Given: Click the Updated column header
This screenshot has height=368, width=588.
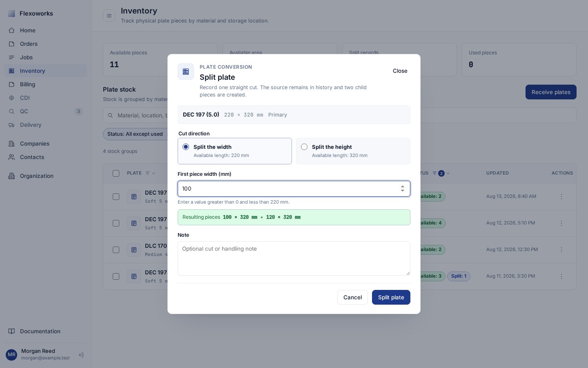Looking at the screenshot, I should [x=497, y=173].
